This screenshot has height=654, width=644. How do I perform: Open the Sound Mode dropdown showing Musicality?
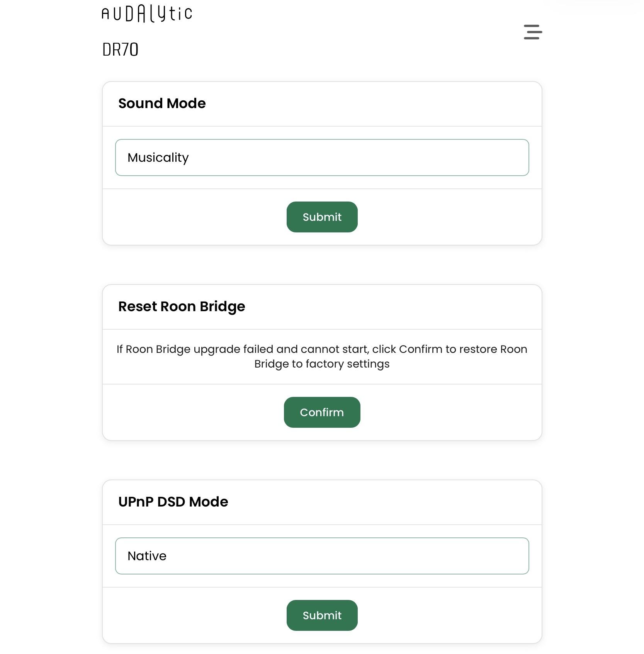tap(322, 158)
